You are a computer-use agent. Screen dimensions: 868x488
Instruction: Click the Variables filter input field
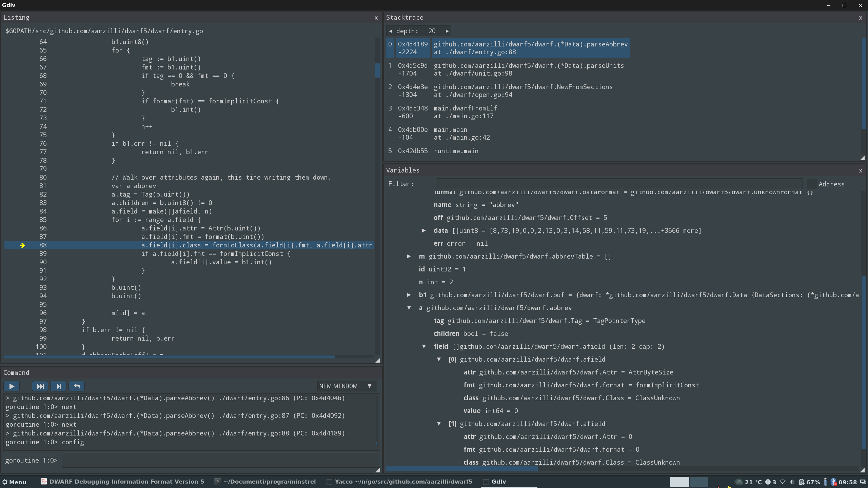click(x=619, y=184)
